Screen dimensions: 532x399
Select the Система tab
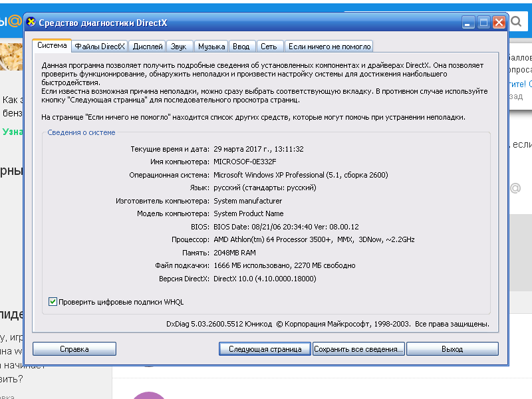click(x=52, y=45)
